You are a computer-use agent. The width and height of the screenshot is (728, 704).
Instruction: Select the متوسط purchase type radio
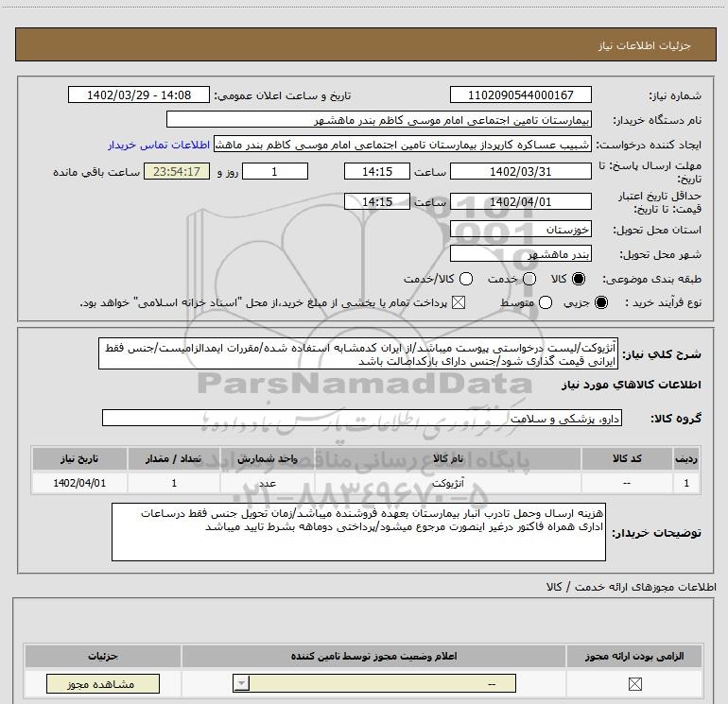[546, 302]
